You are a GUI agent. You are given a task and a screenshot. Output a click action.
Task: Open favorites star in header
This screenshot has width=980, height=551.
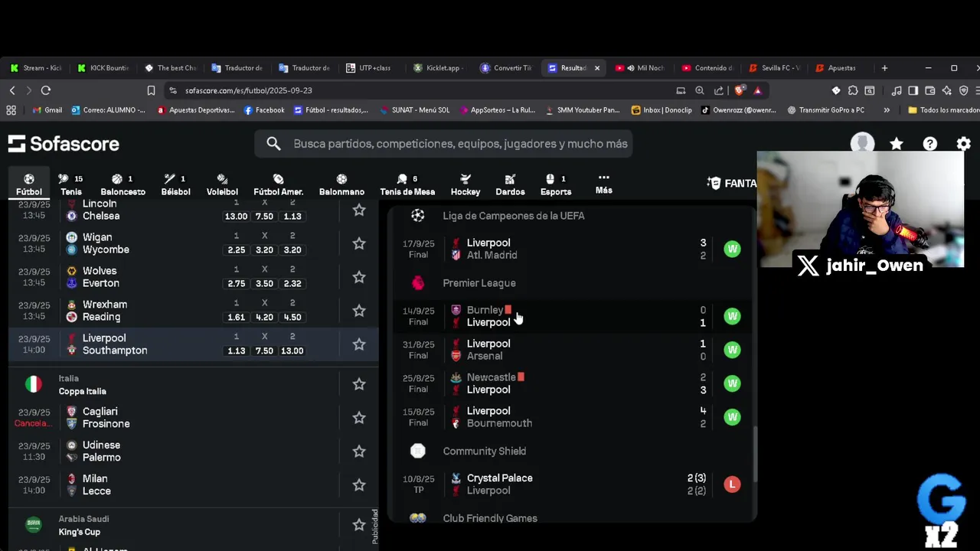[897, 144]
